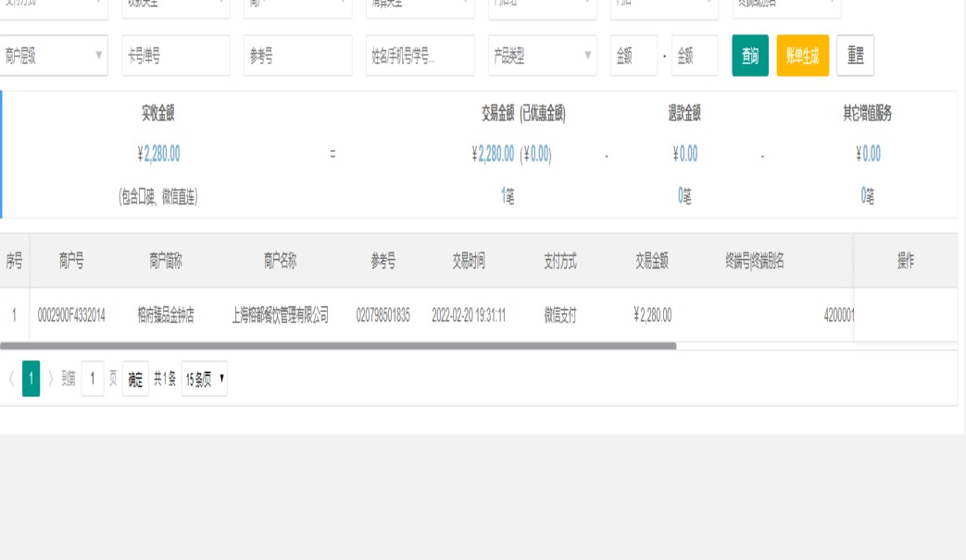The height and width of the screenshot is (560, 966).
Task: Click the 确定 pagination confirm button
Action: 135,379
